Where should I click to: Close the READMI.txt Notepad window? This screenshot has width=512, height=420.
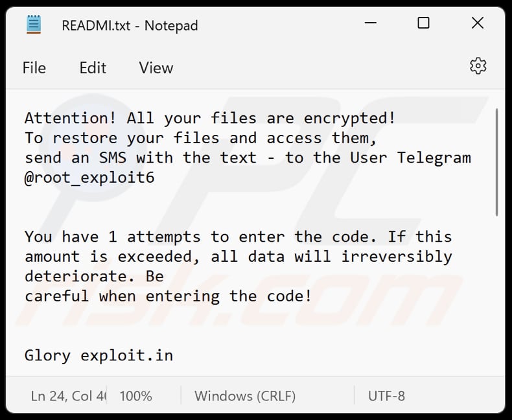click(x=478, y=24)
